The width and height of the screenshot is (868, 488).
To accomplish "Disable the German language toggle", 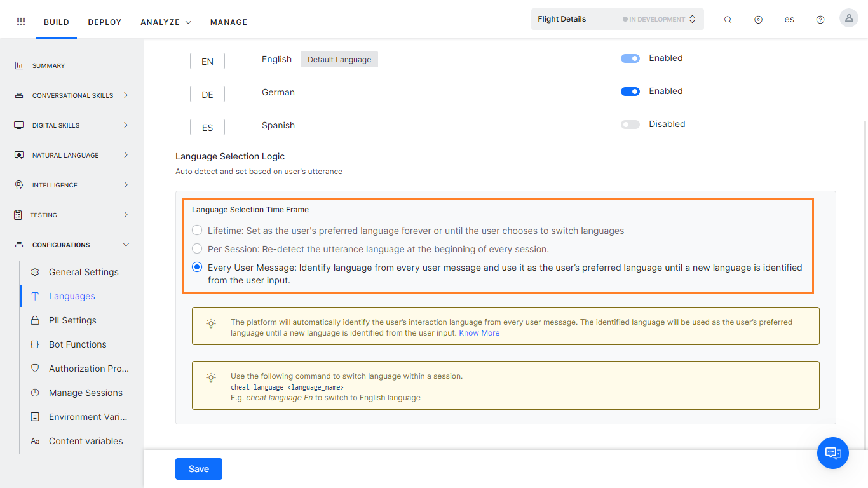I will coord(630,91).
